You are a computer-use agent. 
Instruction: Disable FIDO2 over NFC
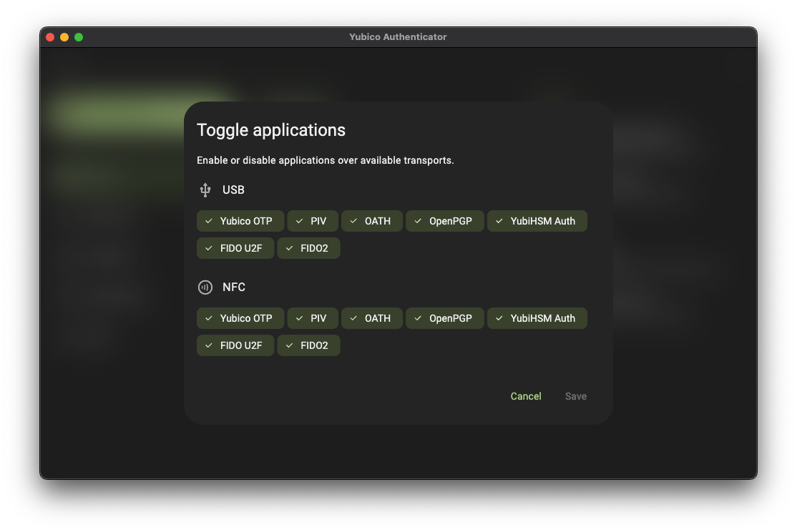(308, 345)
